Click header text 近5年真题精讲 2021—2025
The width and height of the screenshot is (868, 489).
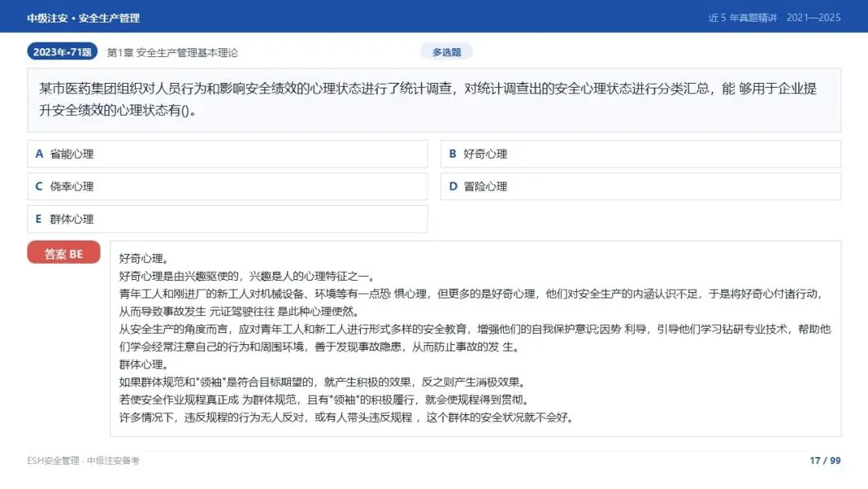click(775, 18)
